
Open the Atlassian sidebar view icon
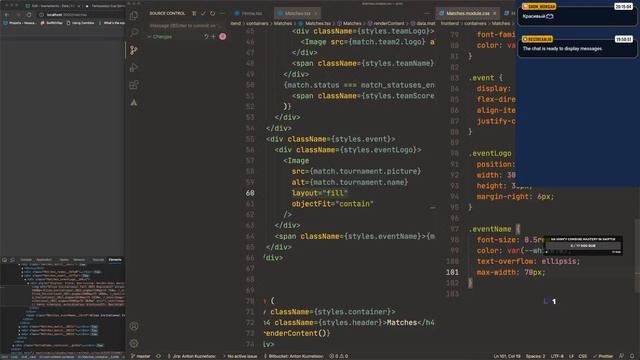click(x=134, y=102)
